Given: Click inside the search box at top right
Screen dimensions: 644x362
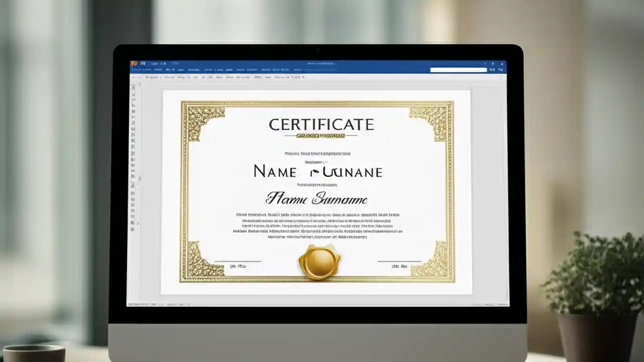Looking at the screenshot, I should tap(458, 69).
